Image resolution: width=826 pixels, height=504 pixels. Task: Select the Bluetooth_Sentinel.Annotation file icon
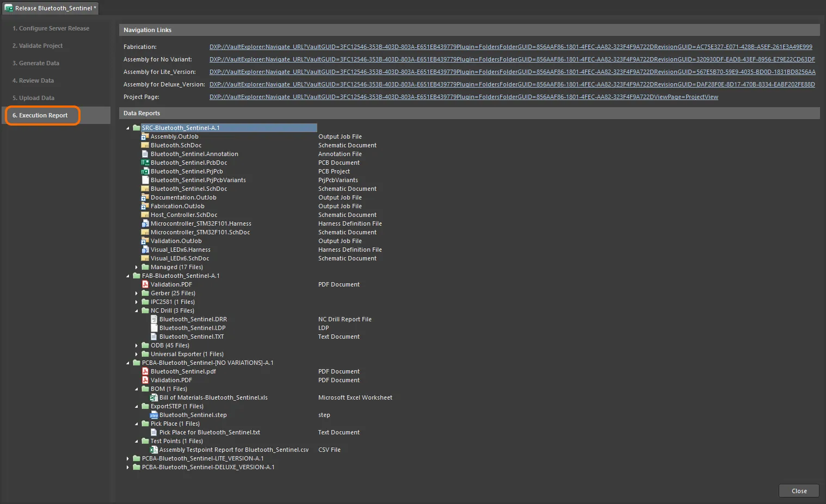pos(145,154)
